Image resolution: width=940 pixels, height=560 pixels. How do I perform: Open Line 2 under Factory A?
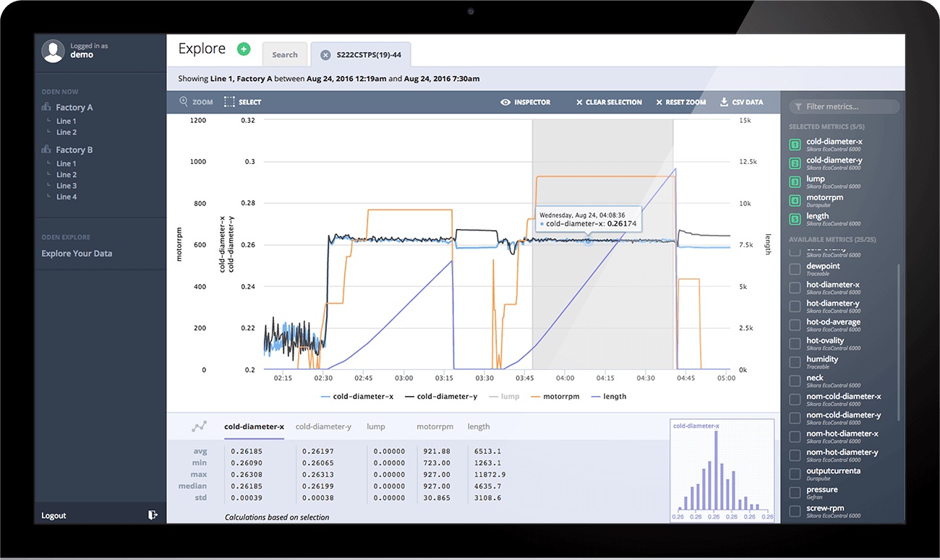pyautogui.click(x=67, y=132)
